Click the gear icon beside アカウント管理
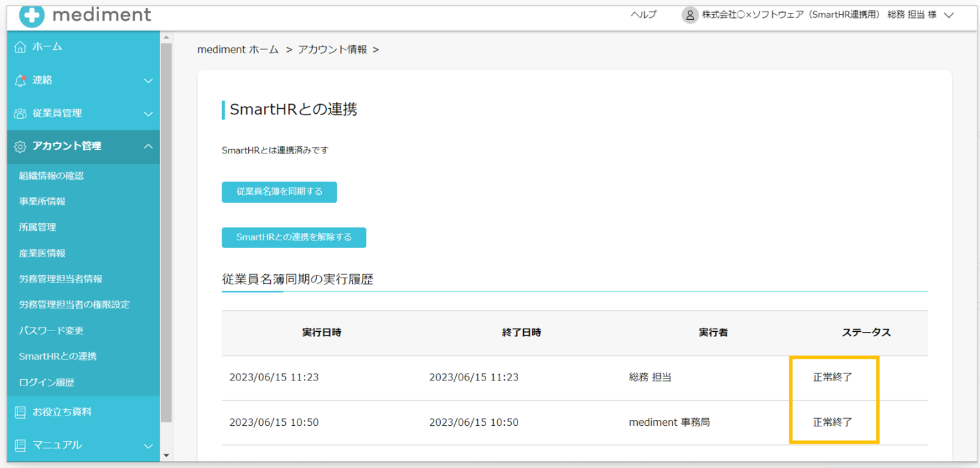980x468 pixels. 20,146
